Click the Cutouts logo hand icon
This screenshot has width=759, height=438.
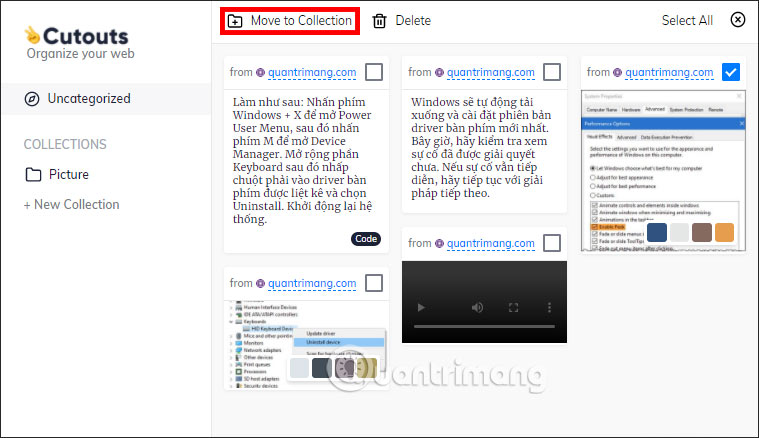32,35
